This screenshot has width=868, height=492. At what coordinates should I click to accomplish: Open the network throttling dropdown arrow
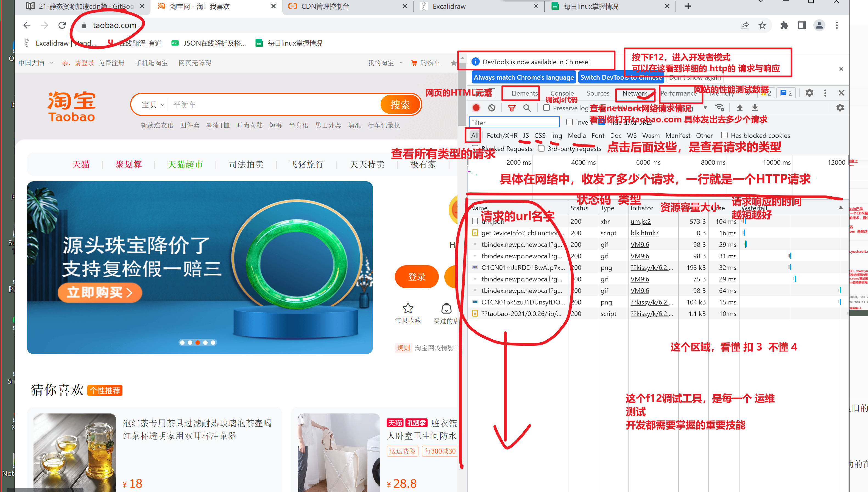pyautogui.click(x=705, y=108)
